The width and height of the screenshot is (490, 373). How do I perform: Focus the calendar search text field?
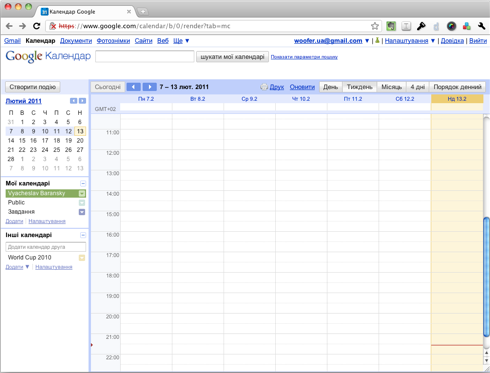pyautogui.click(x=145, y=56)
